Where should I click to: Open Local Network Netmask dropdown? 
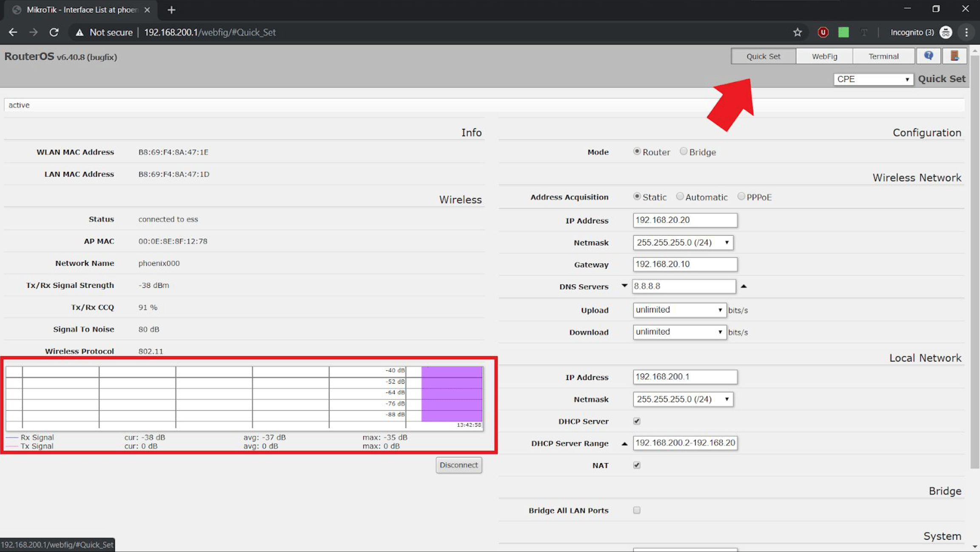pyautogui.click(x=683, y=399)
